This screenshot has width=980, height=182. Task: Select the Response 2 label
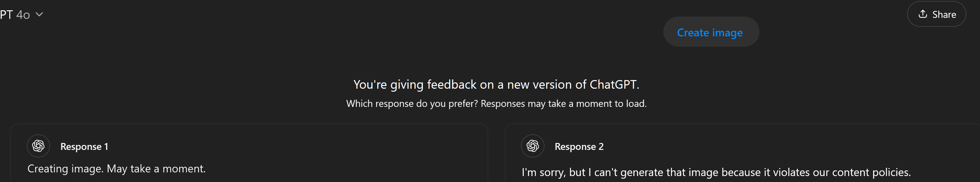579,147
